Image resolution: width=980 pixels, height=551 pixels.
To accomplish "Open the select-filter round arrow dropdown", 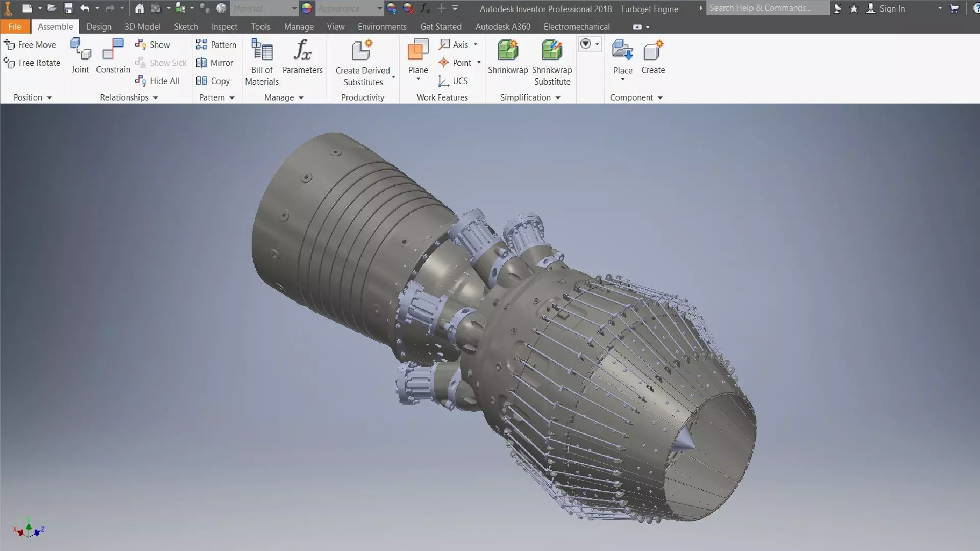I will pyautogui.click(x=590, y=44).
